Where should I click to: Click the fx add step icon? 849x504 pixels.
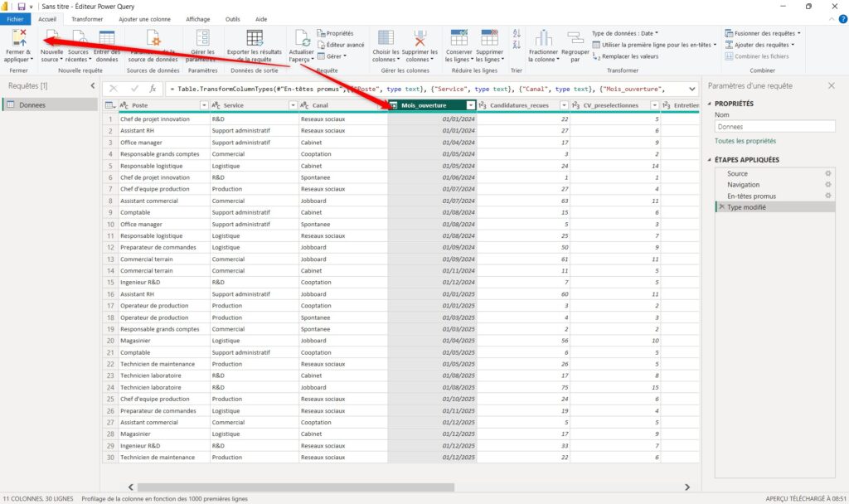coord(153,88)
